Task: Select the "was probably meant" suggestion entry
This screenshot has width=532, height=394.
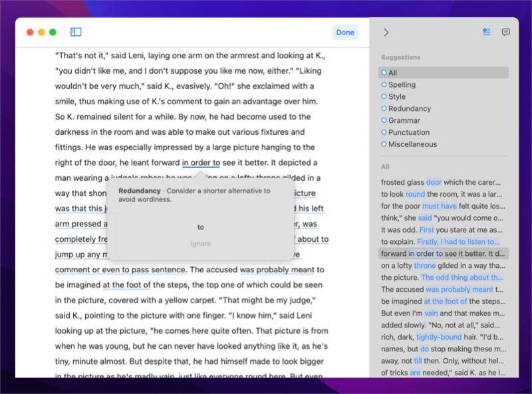Action: pyautogui.click(x=443, y=289)
